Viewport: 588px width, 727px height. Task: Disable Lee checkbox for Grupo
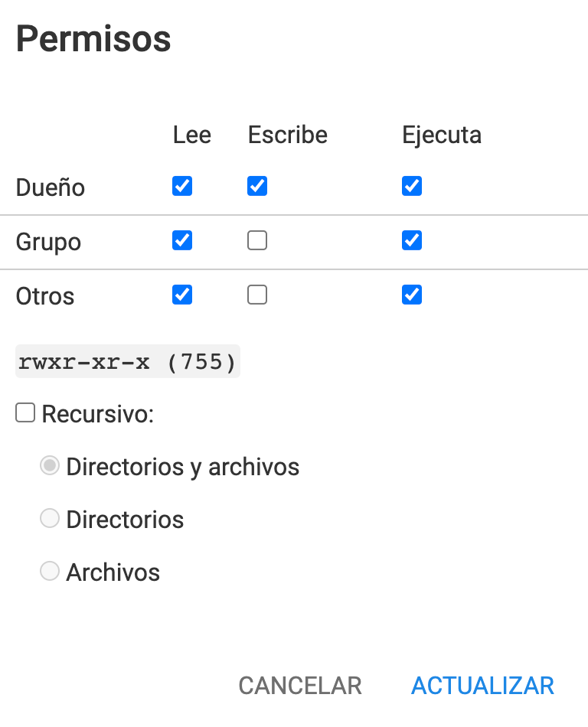pyautogui.click(x=182, y=240)
